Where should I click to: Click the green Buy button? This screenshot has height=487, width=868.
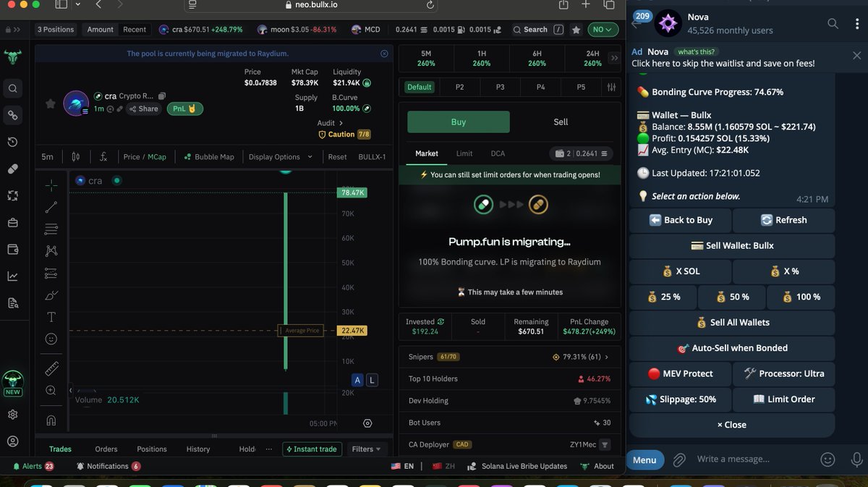point(459,122)
